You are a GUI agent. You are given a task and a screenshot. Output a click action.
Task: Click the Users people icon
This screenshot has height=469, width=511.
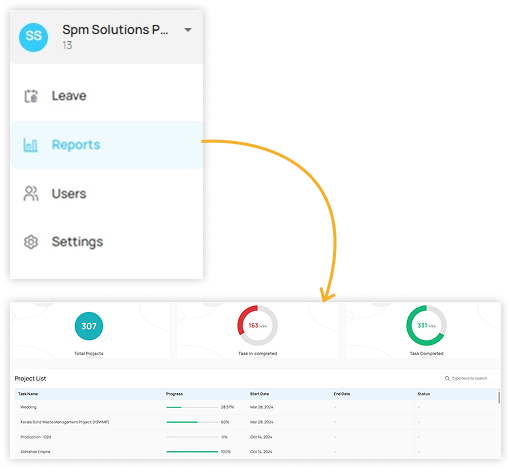point(31,194)
